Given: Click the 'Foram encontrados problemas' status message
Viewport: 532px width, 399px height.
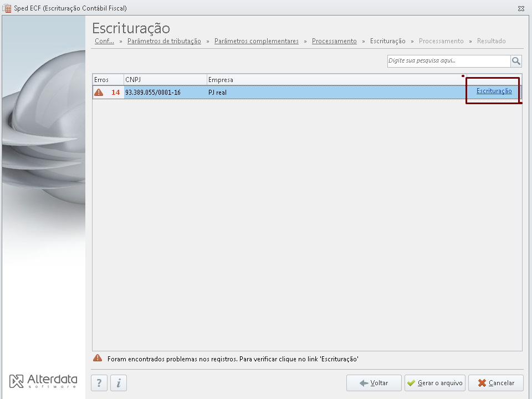Looking at the screenshot, I should coord(233,359).
